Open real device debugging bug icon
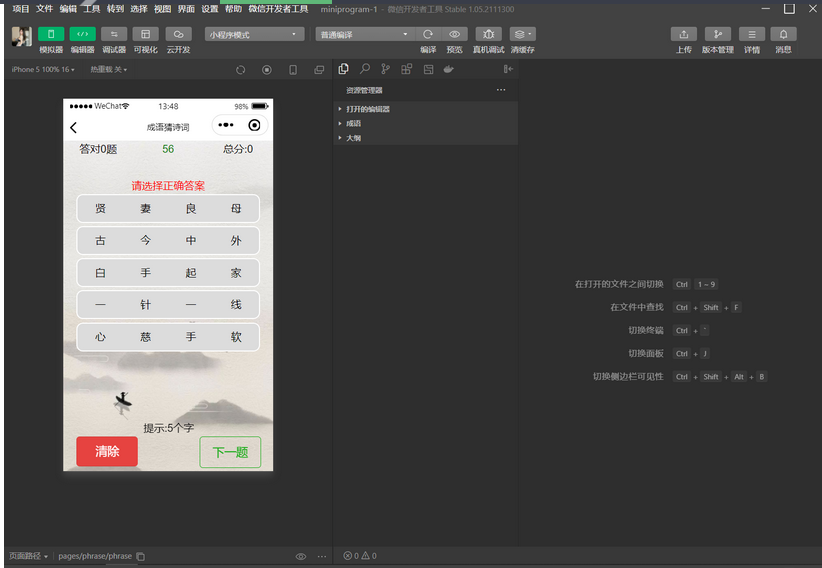 488,34
